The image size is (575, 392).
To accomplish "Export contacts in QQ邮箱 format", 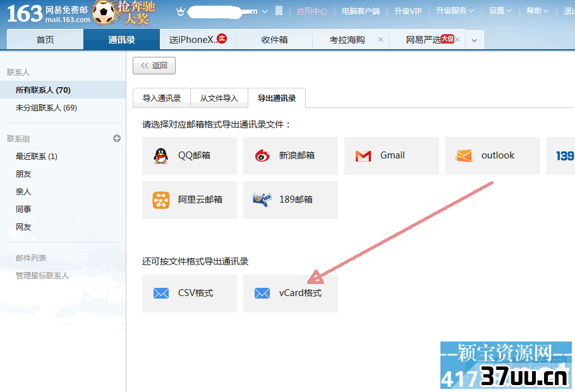I will pos(190,156).
